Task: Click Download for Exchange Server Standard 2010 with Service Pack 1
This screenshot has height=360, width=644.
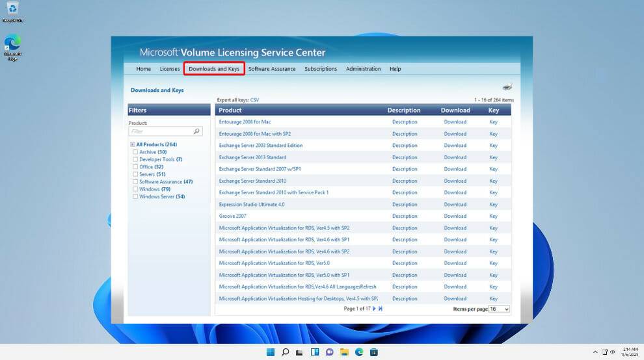Action: click(x=455, y=192)
